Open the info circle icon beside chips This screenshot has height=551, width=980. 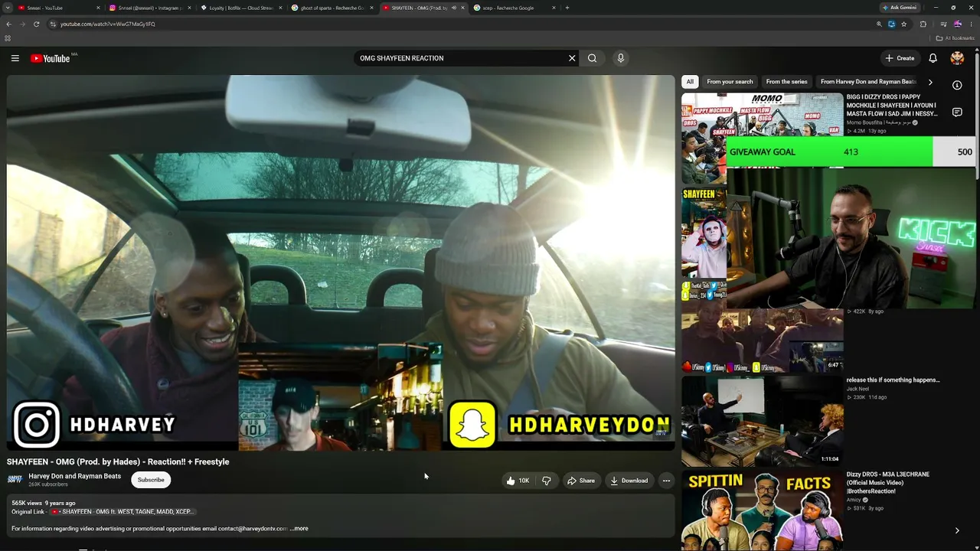tap(957, 85)
